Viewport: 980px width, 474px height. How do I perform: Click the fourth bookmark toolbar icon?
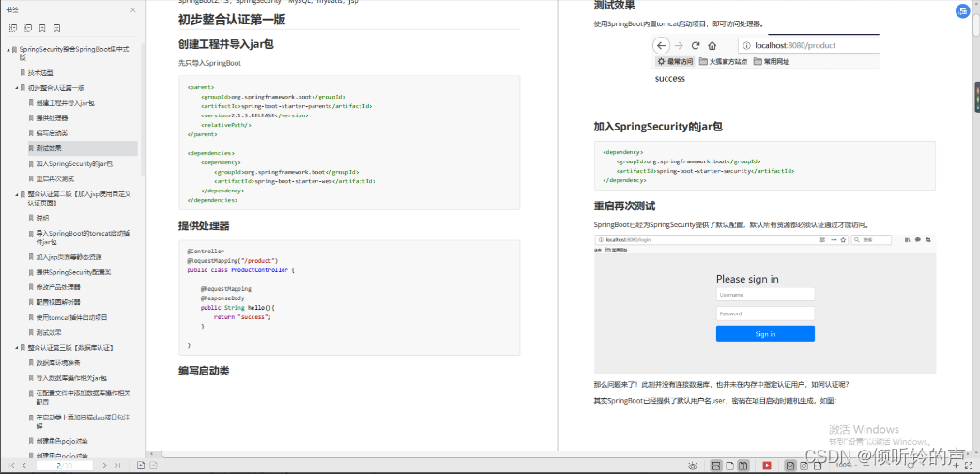click(57, 28)
